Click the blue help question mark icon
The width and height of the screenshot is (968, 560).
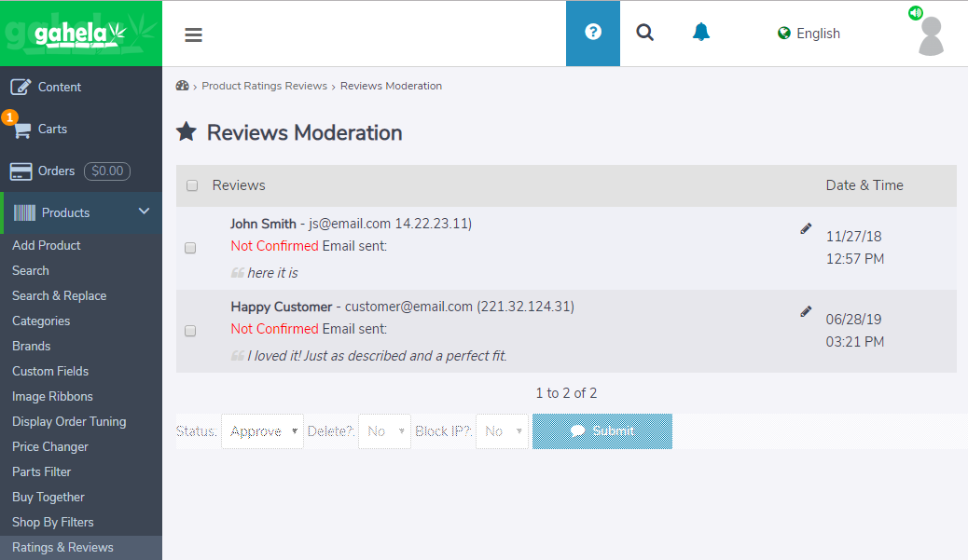[593, 32]
